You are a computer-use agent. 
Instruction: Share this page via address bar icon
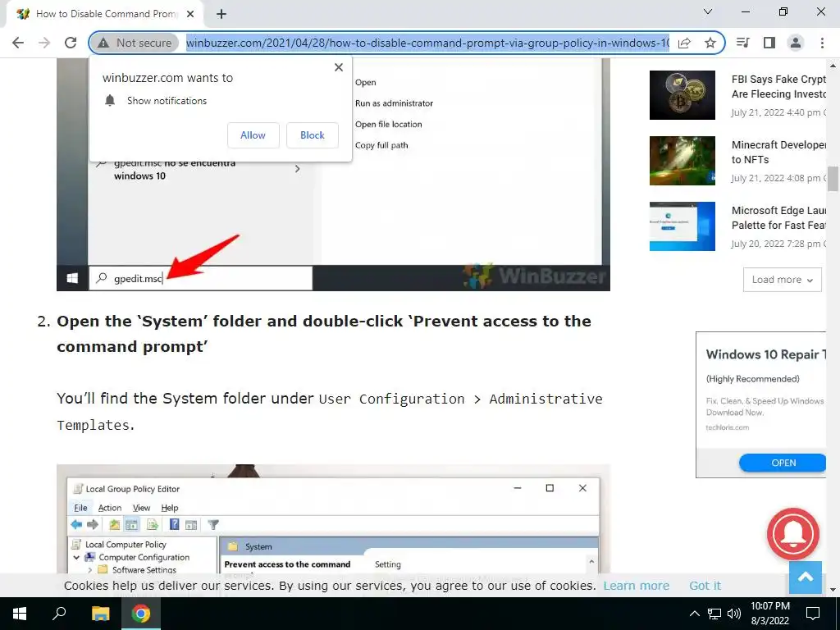pyautogui.click(x=684, y=43)
